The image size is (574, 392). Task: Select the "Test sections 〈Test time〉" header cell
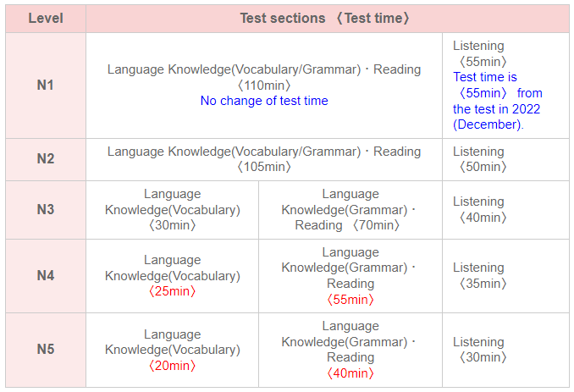click(x=326, y=18)
